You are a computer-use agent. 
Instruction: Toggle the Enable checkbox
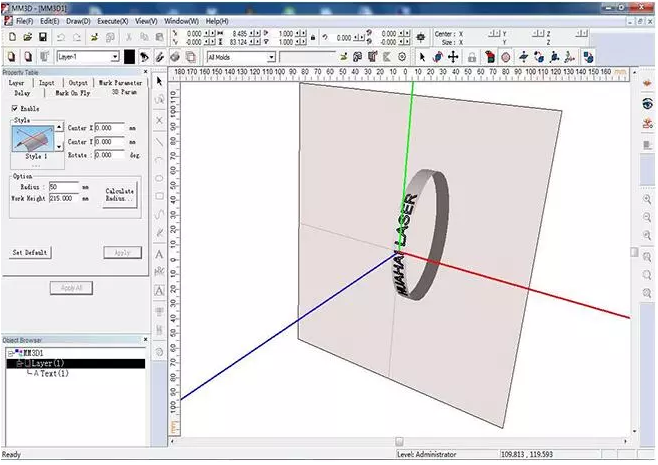(14, 108)
